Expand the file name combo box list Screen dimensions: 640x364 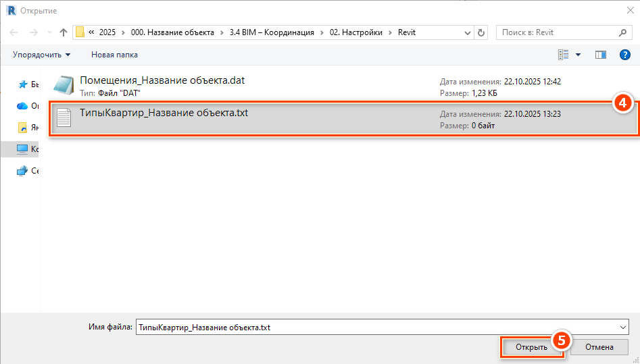point(622,327)
